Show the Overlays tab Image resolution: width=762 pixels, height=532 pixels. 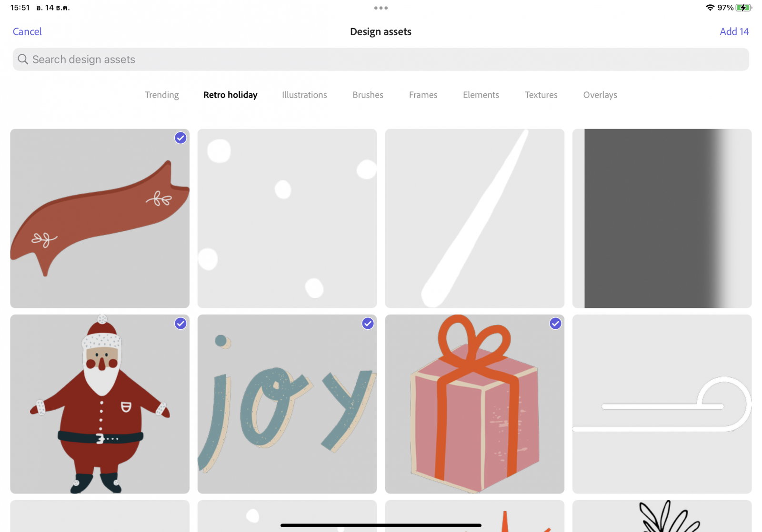coord(600,95)
